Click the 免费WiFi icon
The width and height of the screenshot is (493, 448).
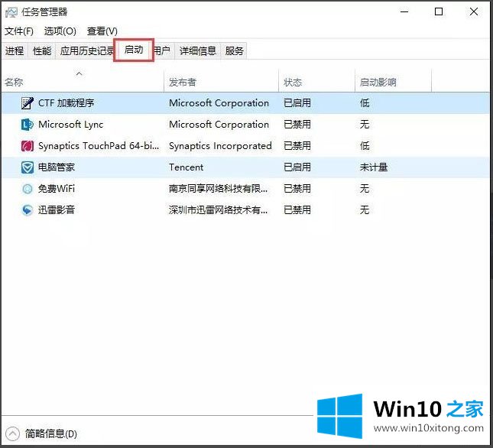[x=28, y=189]
